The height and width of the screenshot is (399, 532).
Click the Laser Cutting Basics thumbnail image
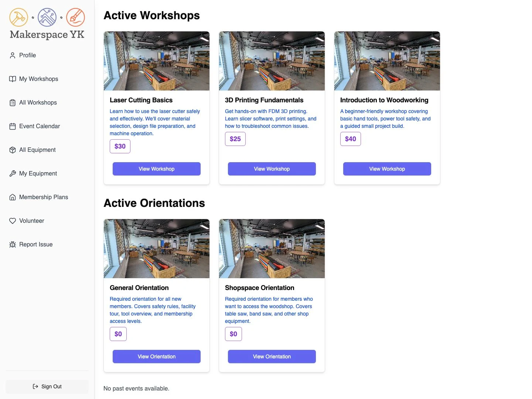(x=157, y=61)
